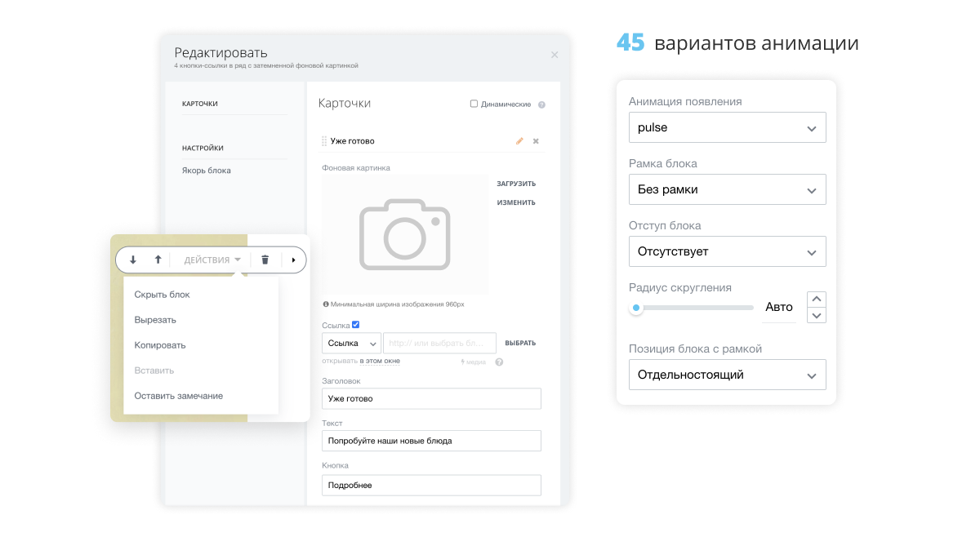Switch to the НАСТРОЙКИ tab
980x546 pixels.
[x=201, y=148]
